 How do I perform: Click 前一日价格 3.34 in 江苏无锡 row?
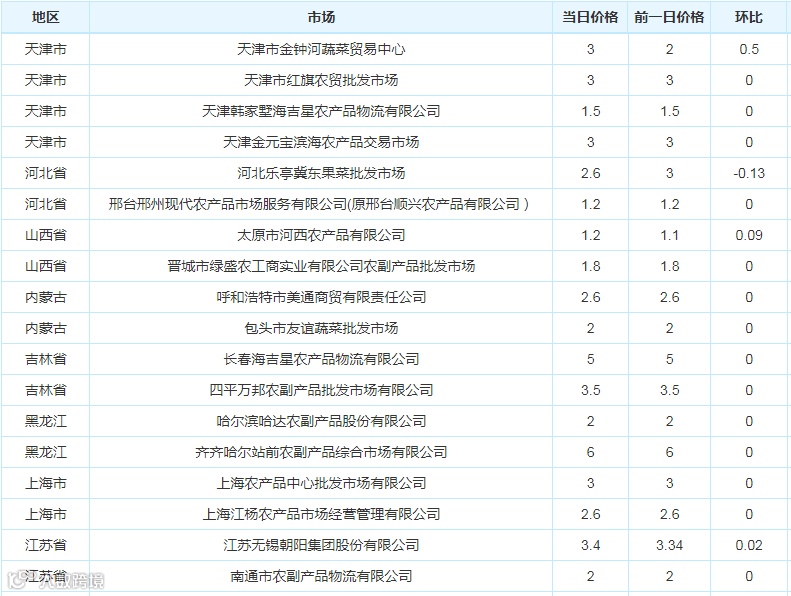click(669, 546)
